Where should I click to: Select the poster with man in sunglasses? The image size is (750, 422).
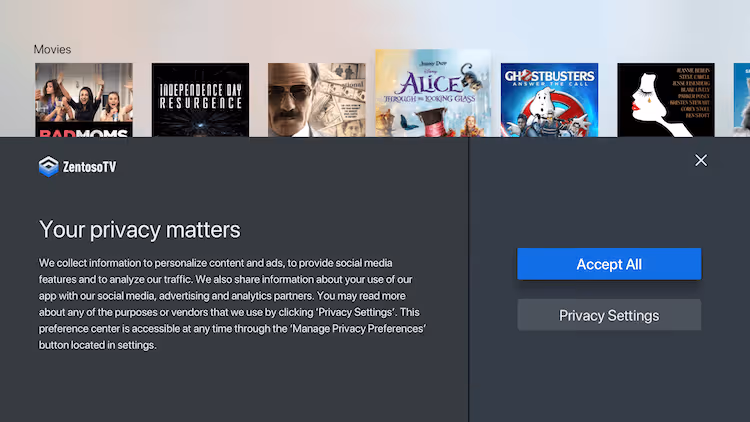317,100
